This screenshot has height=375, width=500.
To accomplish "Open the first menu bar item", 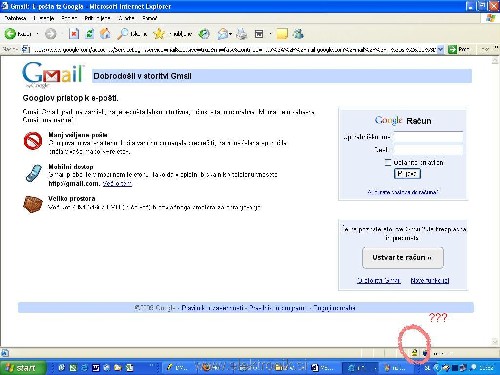I will (15, 18).
